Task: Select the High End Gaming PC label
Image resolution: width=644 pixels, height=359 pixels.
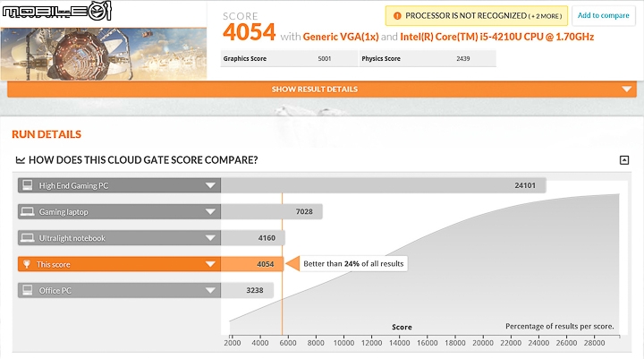Action: point(73,186)
